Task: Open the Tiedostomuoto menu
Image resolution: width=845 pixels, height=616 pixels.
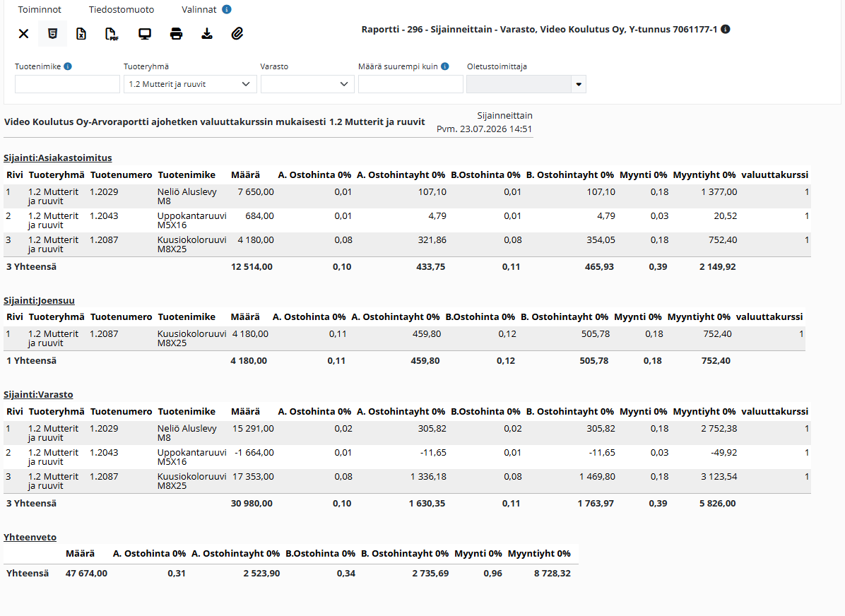Action: [x=122, y=10]
